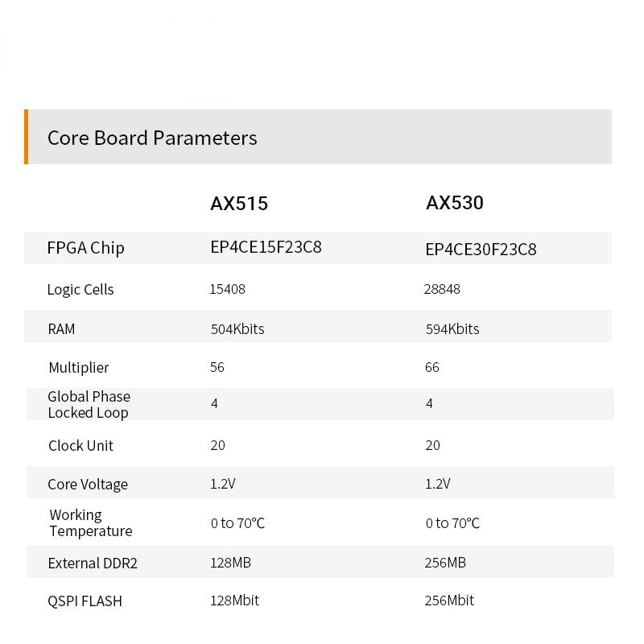Select the 28848 logic cells value
Viewport: 644px width, 644px height.
[442, 289]
